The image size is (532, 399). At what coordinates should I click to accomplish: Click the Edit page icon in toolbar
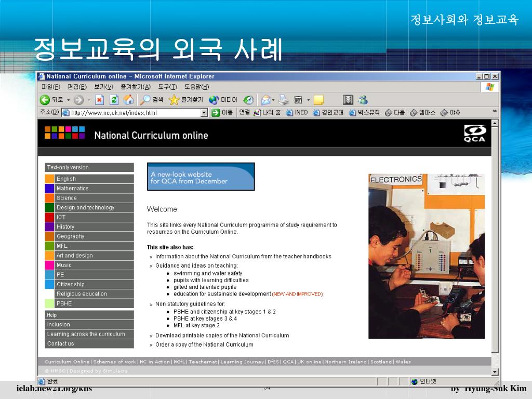pos(298,100)
